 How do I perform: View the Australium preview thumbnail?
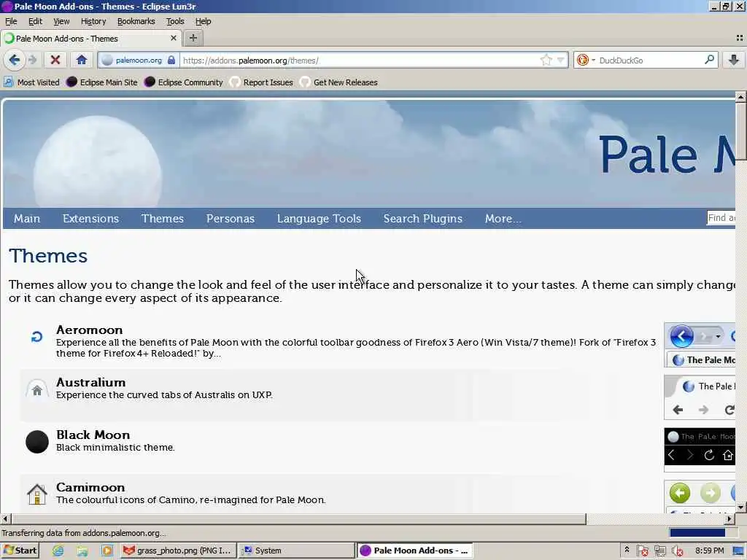point(700,397)
